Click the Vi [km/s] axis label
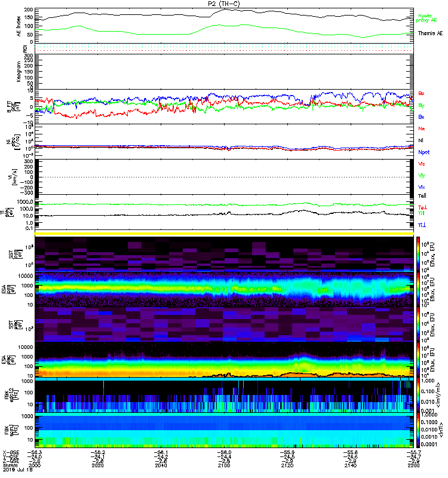Image resolution: width=448 pixels, height=478 pixels. (14, 177)
